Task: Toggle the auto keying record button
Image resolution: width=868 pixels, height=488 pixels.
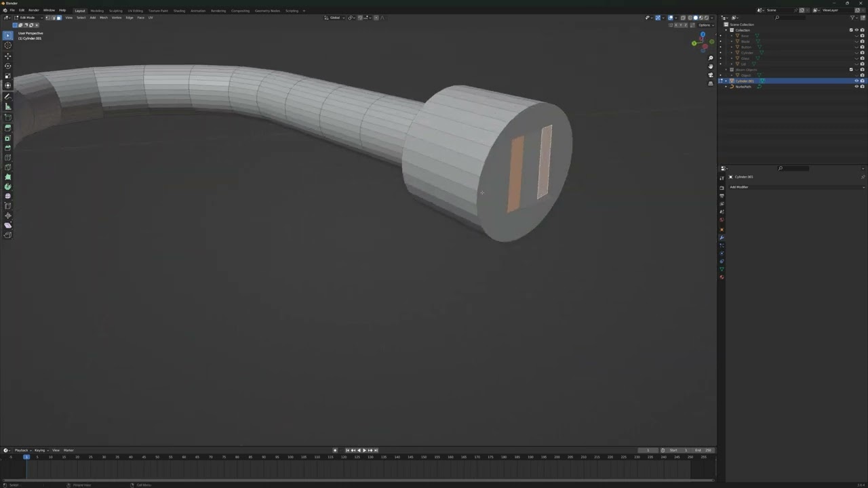Action: coord(335,450)
